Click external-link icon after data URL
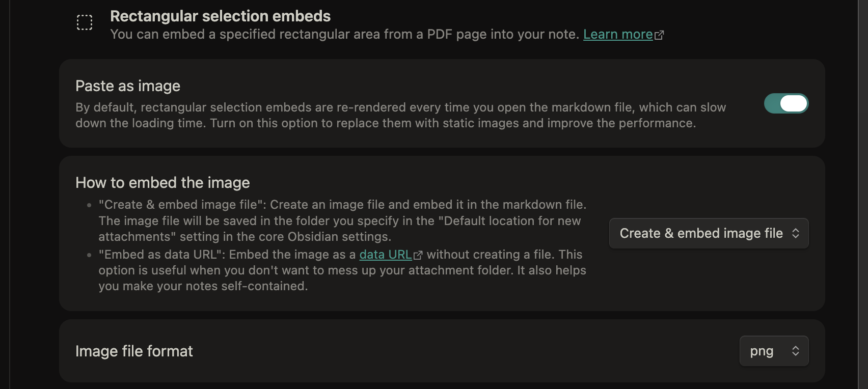868x389 pixels. tap(418, 255)
